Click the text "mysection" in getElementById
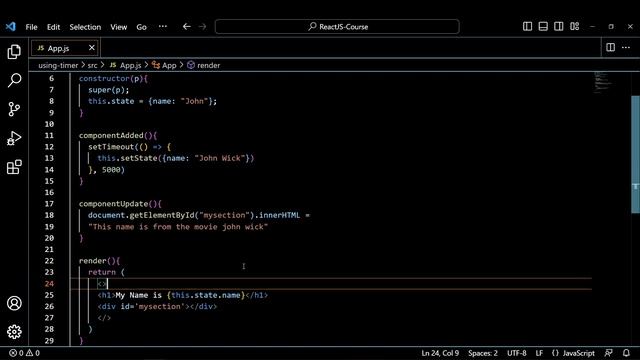640x360 pixels. [224, 215]
